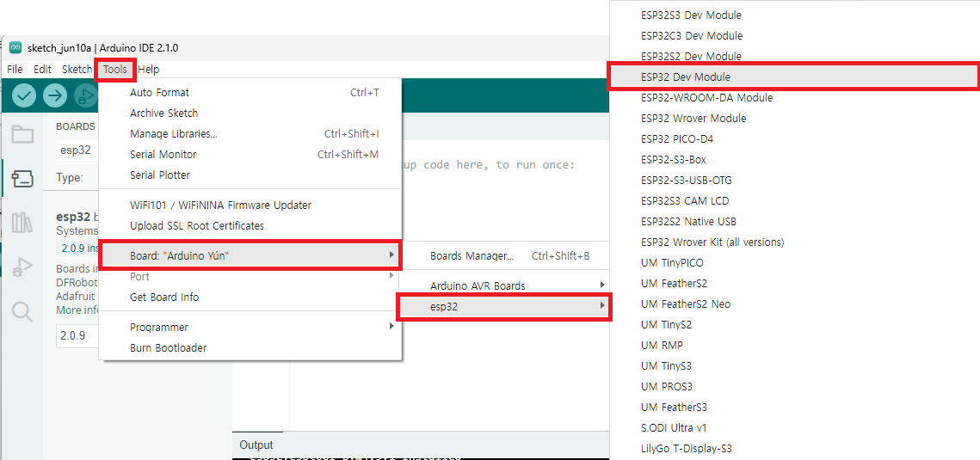
Task: Expand the esp32 boards submenu
Action: coord(506,306)
